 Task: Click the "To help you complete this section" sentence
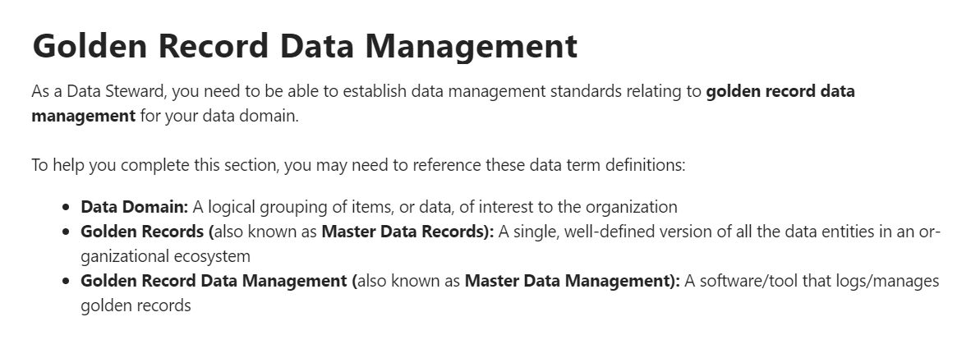click(156, 165)
